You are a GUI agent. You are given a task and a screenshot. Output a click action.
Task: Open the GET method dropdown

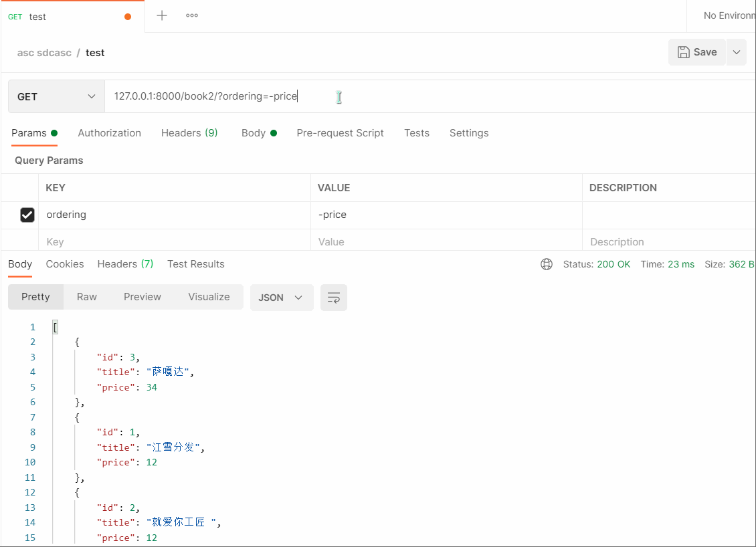(56, 97)
